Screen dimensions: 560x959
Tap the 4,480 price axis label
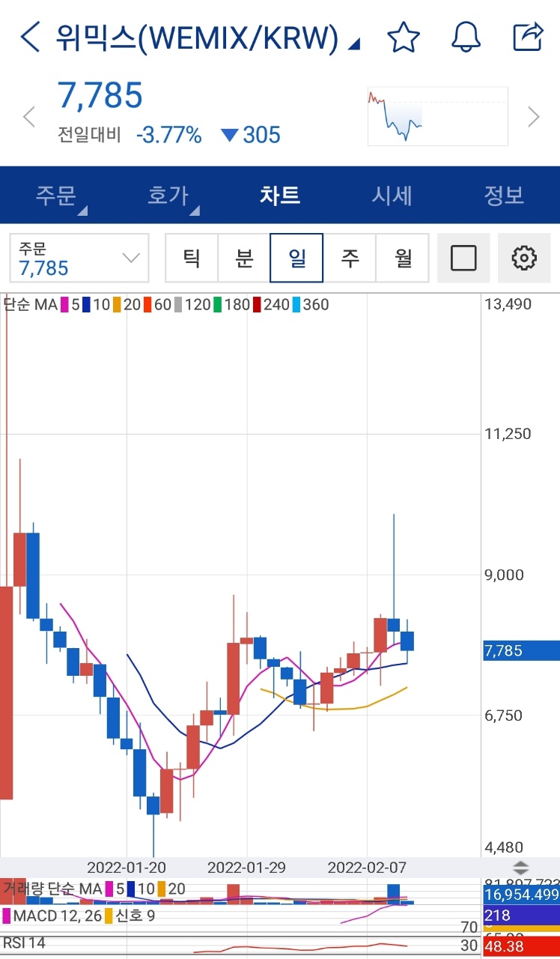coord(505,847)
